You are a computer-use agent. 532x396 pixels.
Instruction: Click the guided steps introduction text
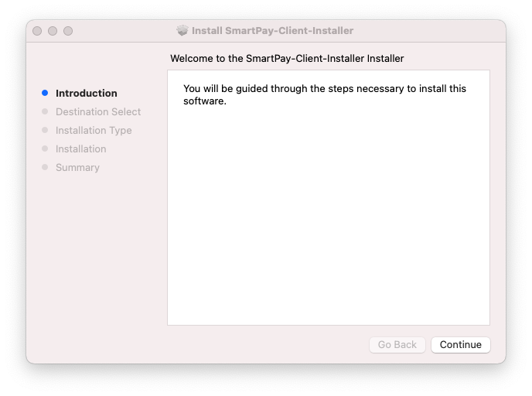pyautogui.click(x=325, y=94)
